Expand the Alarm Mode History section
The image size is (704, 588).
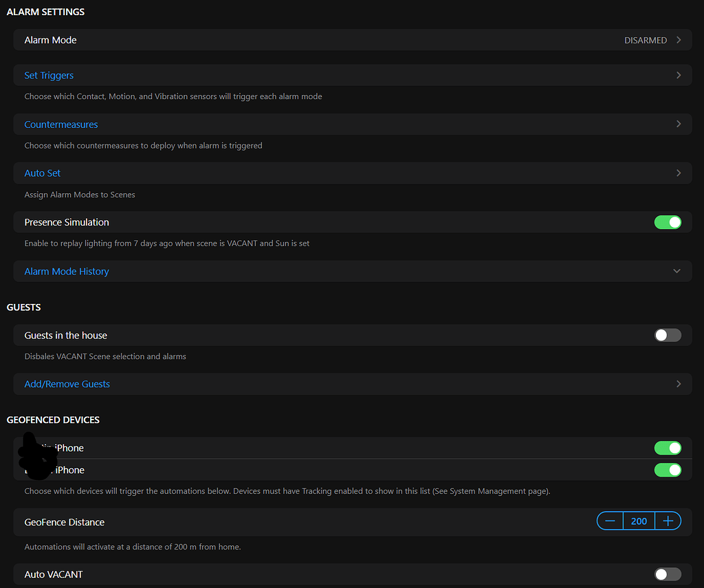point(676,271)
